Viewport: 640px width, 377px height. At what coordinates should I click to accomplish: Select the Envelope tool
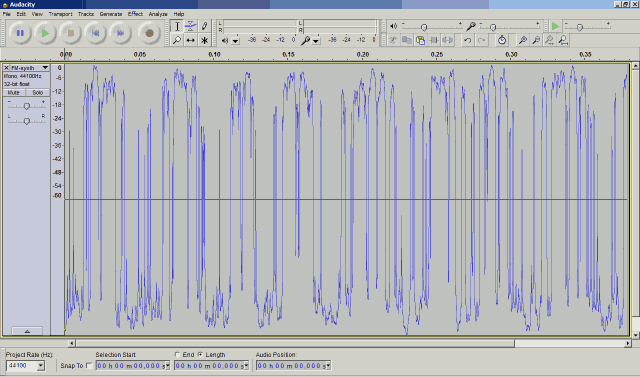[x=191, y=27]
